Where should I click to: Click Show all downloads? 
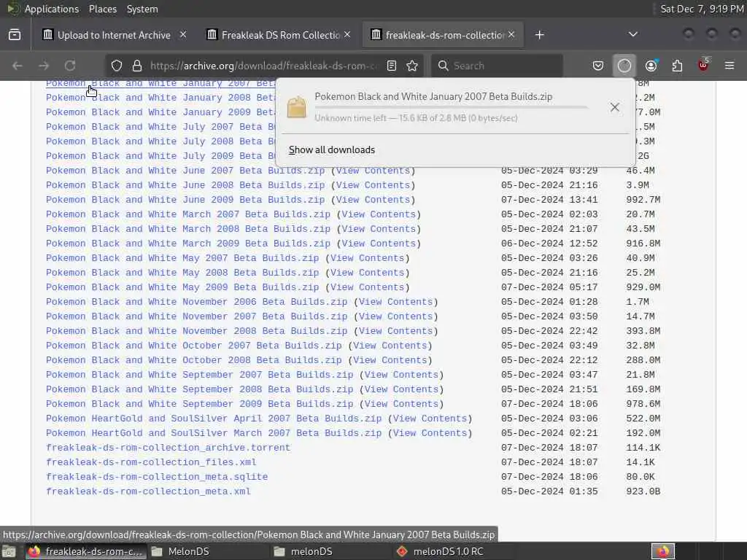point(332,150)
